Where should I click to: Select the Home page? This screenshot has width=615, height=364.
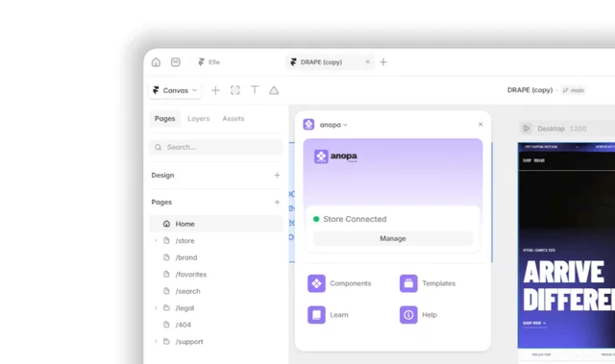pyautogui.click(x=215, y=224)
